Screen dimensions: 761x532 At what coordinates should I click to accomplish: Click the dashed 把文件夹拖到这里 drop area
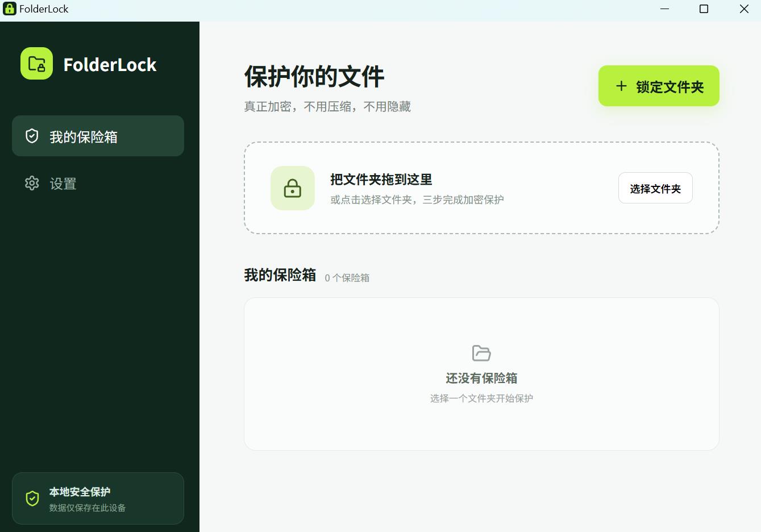[x=481, y=188]
